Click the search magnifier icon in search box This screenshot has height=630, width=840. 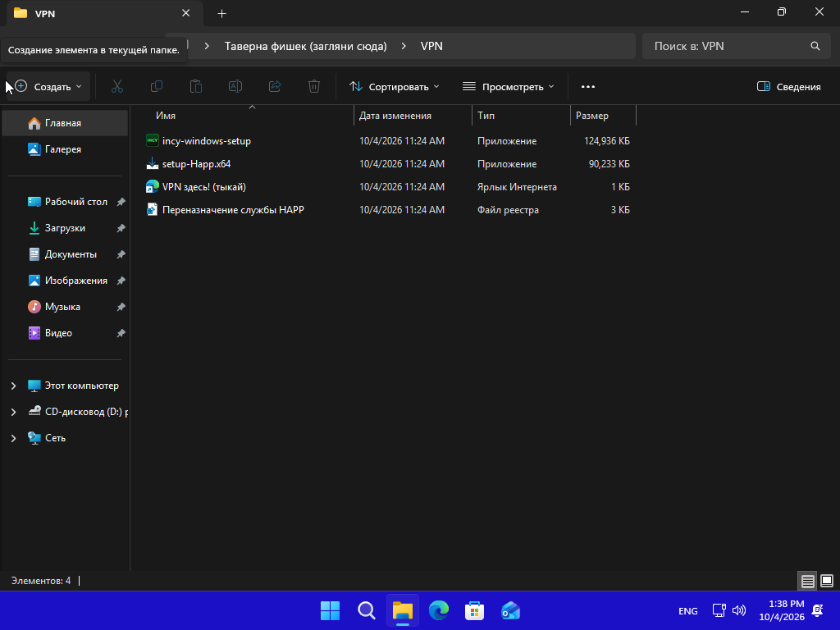click(815, 46)
